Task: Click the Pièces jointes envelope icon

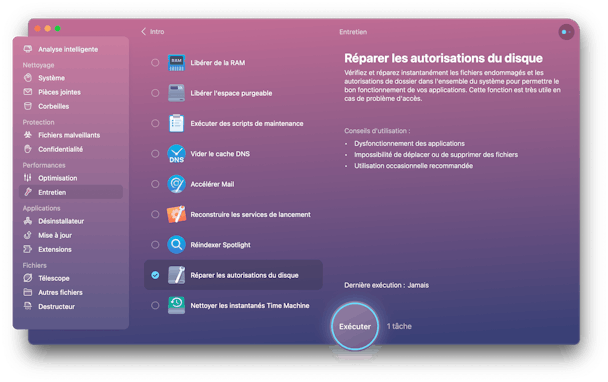Action: [x=28, y=92]
